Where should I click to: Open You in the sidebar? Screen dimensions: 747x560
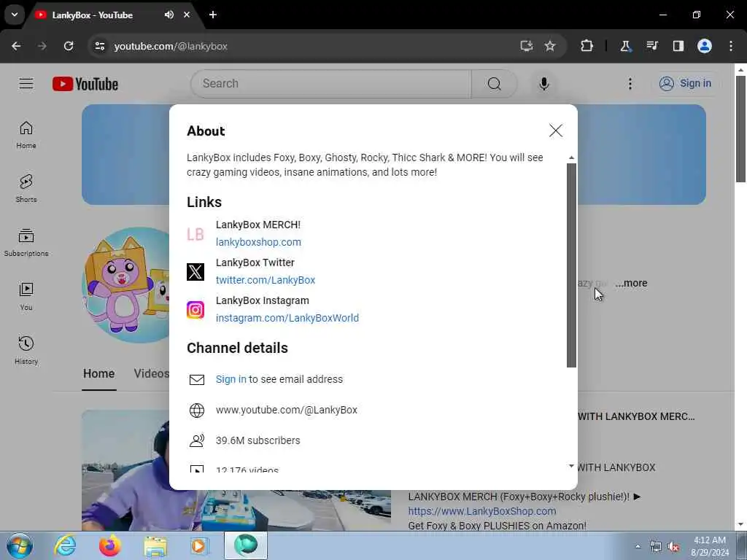[x=26, y=296]
